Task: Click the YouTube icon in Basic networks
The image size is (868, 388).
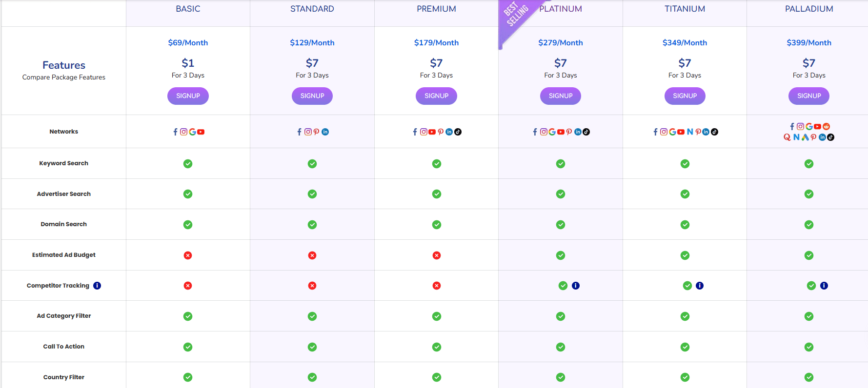Action: pyautogui.click(x=201, y=132)
